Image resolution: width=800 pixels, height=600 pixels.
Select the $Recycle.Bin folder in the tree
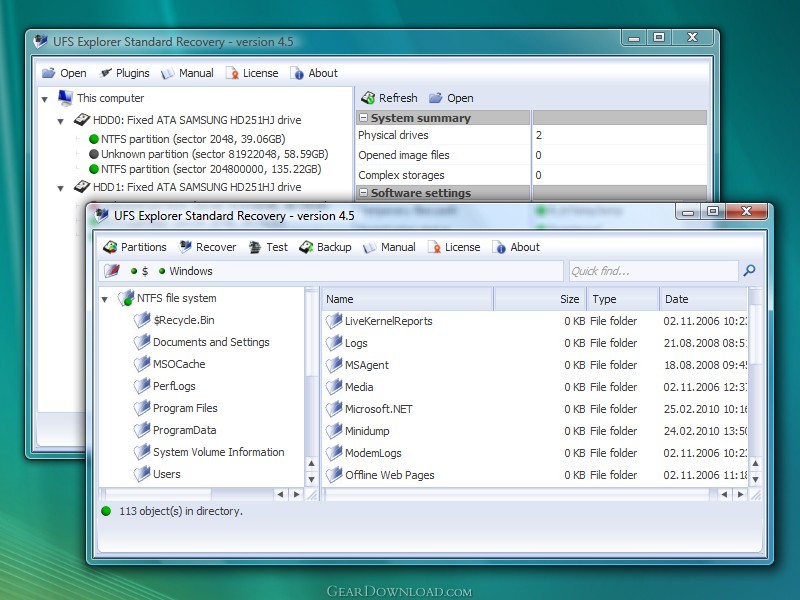[x=174, y=320]
